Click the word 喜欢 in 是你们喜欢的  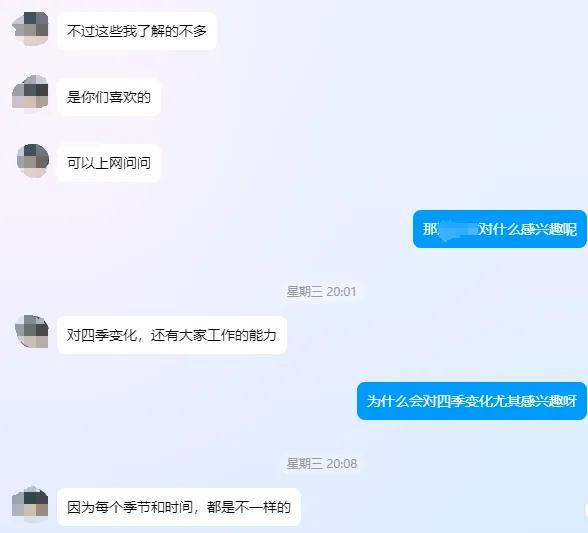pyautogui.click(x=123, y=97)
